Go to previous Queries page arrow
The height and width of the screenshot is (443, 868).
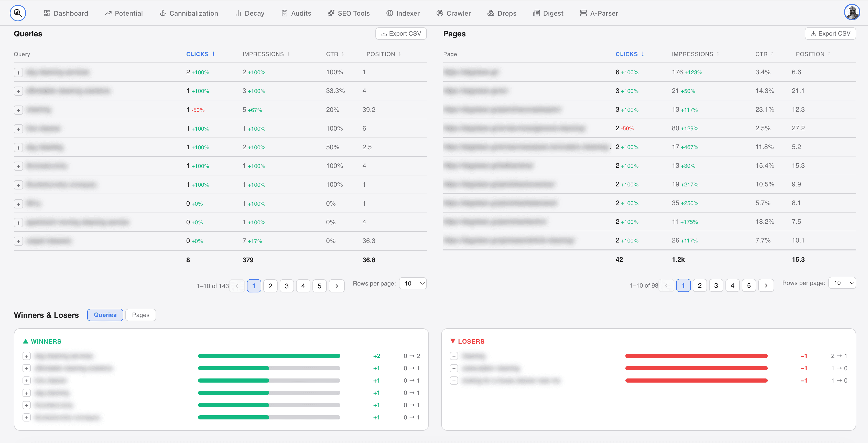[237, 286]
